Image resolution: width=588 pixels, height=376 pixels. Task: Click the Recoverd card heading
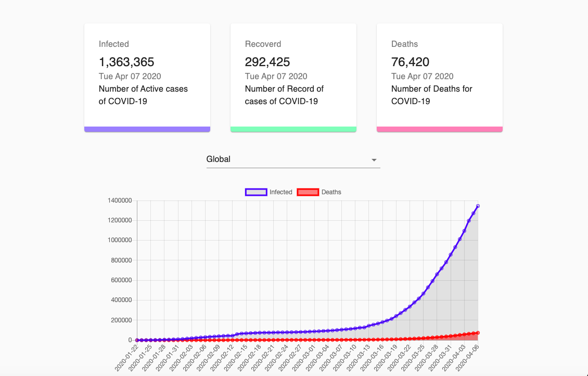coord(263,44)
